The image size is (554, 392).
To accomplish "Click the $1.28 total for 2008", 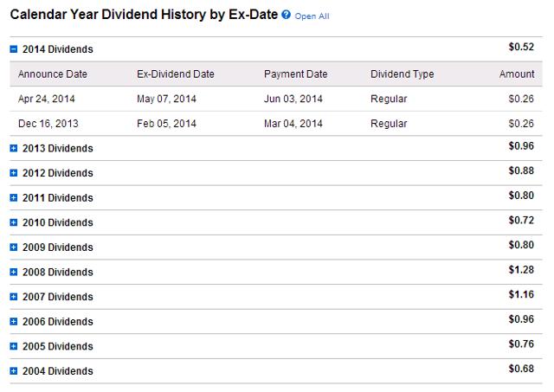I will (x=521, y=270).
